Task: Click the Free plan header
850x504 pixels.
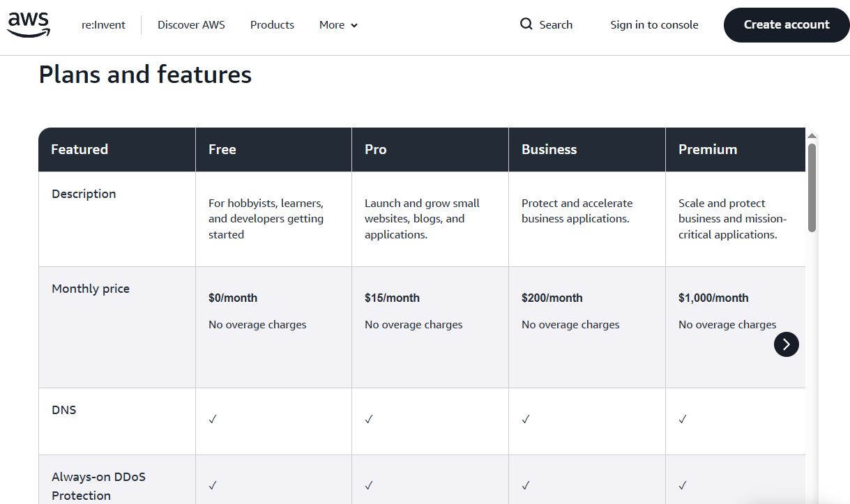Action: pyautogui.click(x=222, y=148)
